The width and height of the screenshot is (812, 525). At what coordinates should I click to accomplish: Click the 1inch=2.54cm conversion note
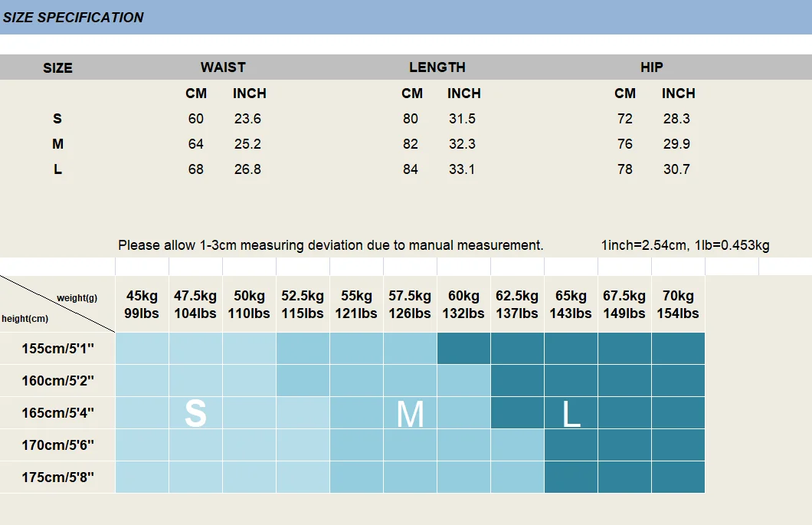coord(685,246)
